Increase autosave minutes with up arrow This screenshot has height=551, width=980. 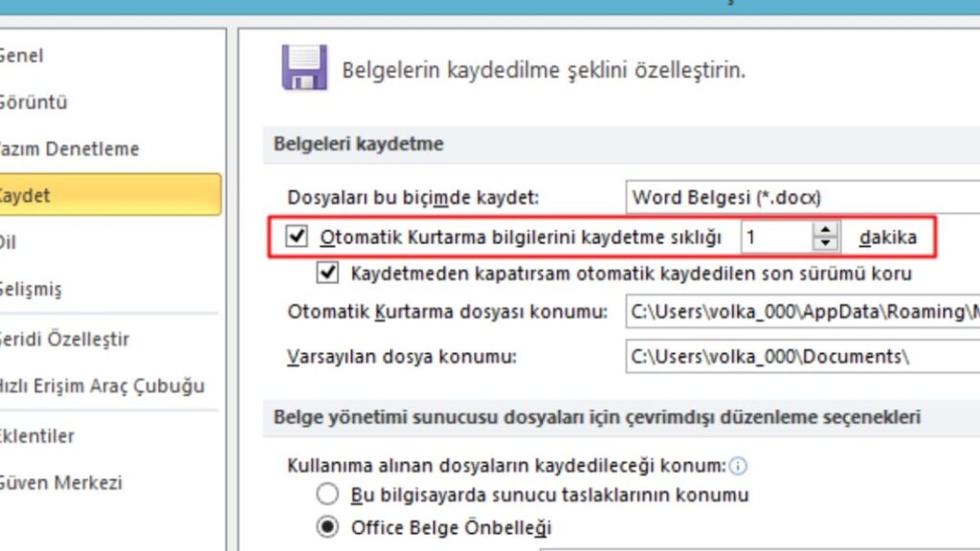point(825,230)
